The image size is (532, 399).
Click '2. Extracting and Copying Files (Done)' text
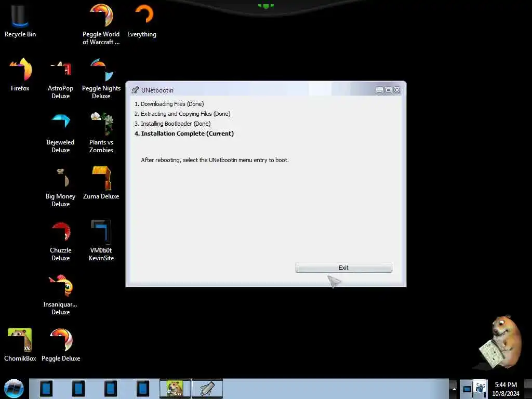182,114
